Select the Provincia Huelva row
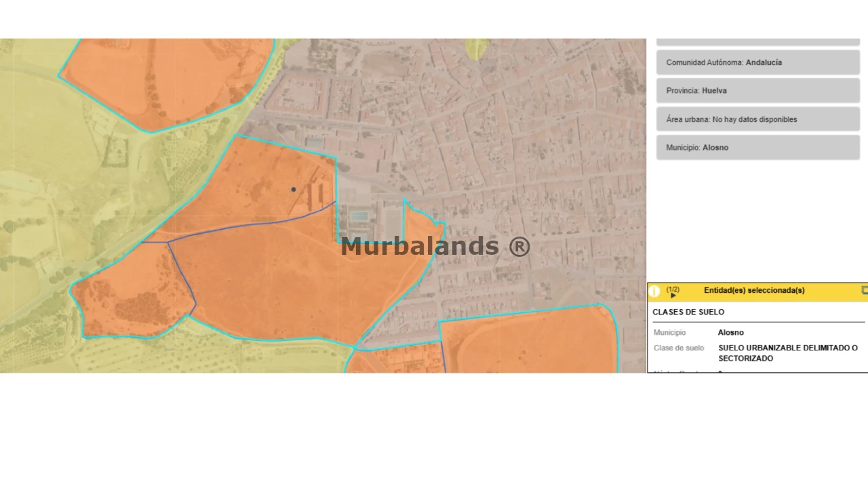Viewport: 868px width, 488px height. 757,91
